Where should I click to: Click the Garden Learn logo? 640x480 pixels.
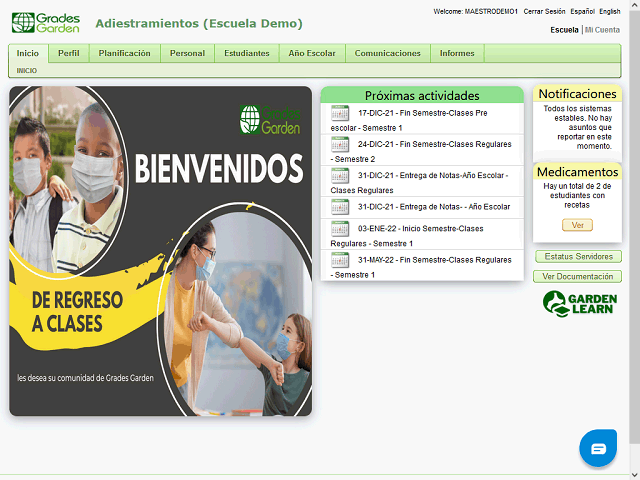click(580, 304)
